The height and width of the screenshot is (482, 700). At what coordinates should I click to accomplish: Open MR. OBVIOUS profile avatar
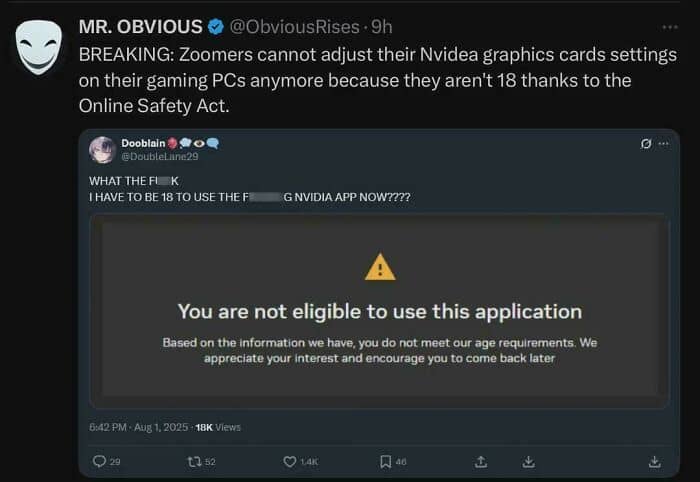(38, 44)
